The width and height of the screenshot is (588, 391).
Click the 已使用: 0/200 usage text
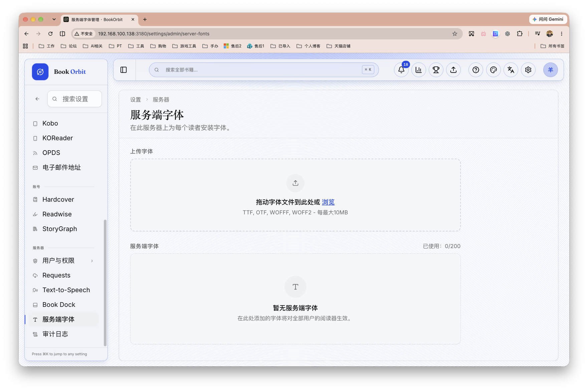click(x=442, y=246)
